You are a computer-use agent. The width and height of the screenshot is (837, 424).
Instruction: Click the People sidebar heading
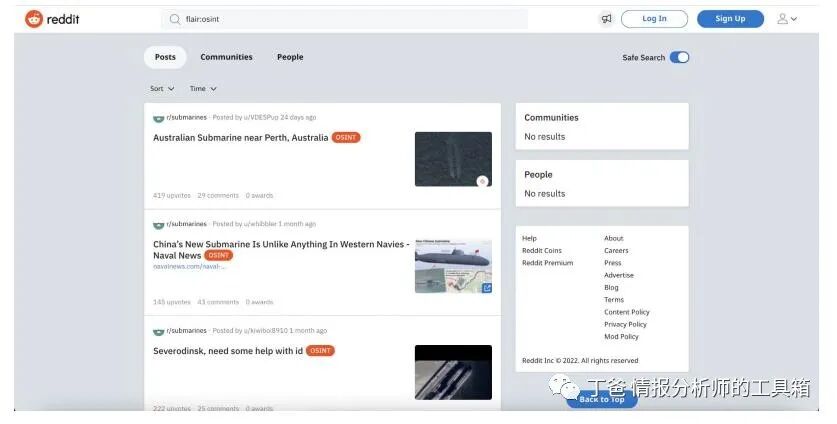coord(538,175)
